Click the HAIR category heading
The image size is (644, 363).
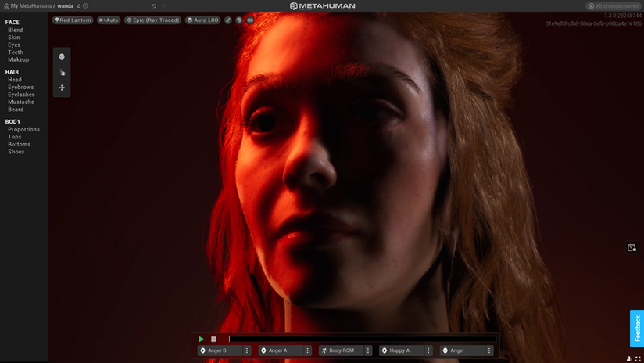point(12,72)
